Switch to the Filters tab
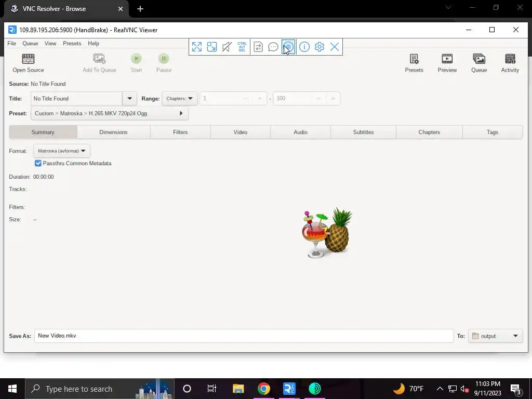The image size is (532, 399). pos(180,132)
